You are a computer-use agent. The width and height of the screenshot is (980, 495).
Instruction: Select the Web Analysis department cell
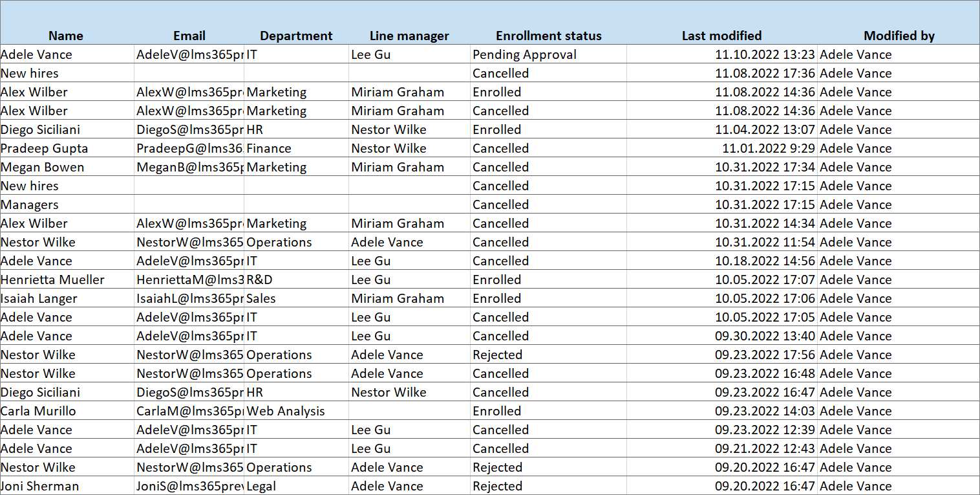coord(286,411)
